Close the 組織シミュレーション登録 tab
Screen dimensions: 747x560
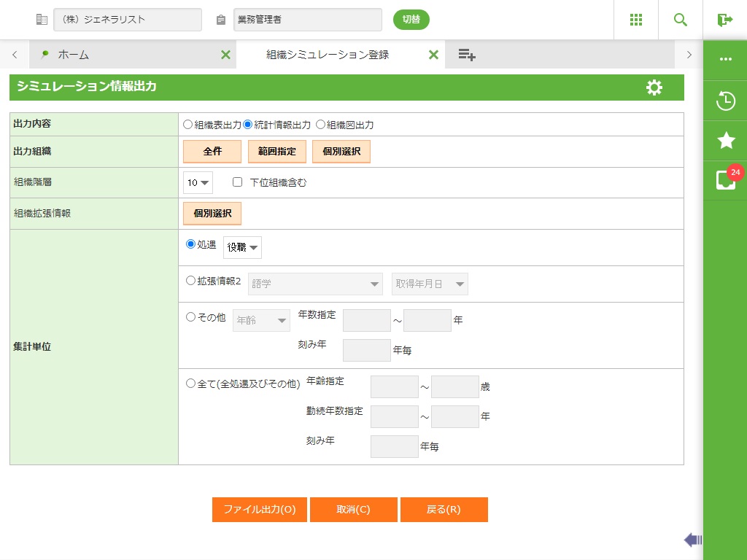pyautogui.click(x=433, y=55)
